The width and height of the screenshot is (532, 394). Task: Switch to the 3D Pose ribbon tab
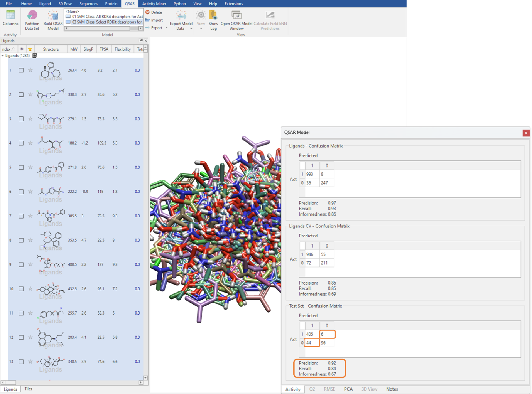[65, 4]
